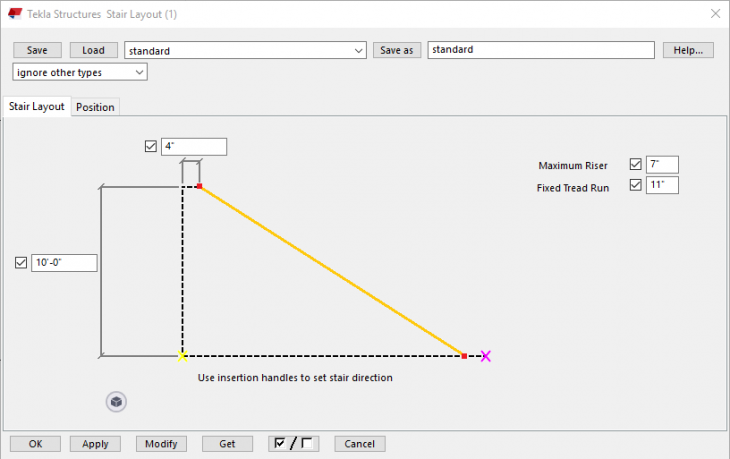Select the Stair Layout tab
This screenshot has width=730, height=459.
click(36, 106)
